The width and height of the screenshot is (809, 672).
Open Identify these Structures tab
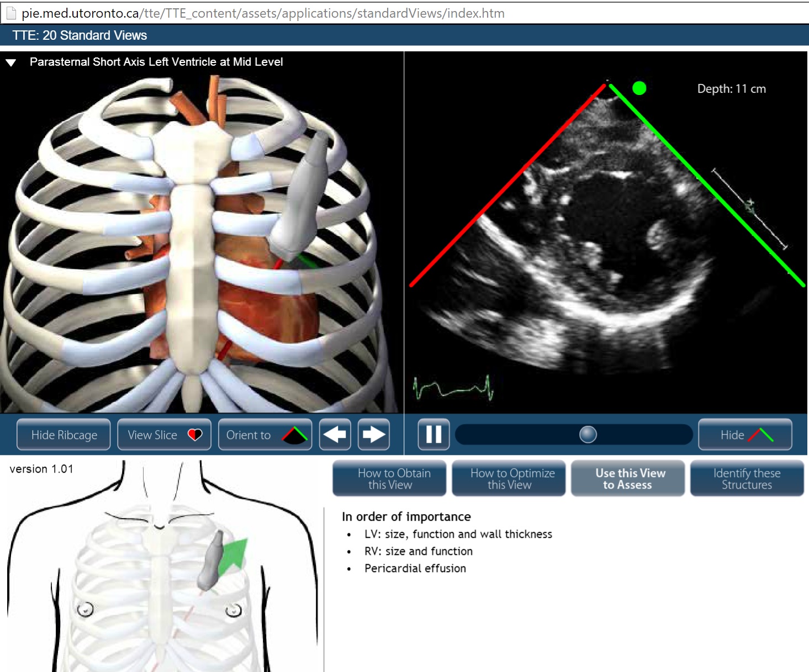point(747,478)
